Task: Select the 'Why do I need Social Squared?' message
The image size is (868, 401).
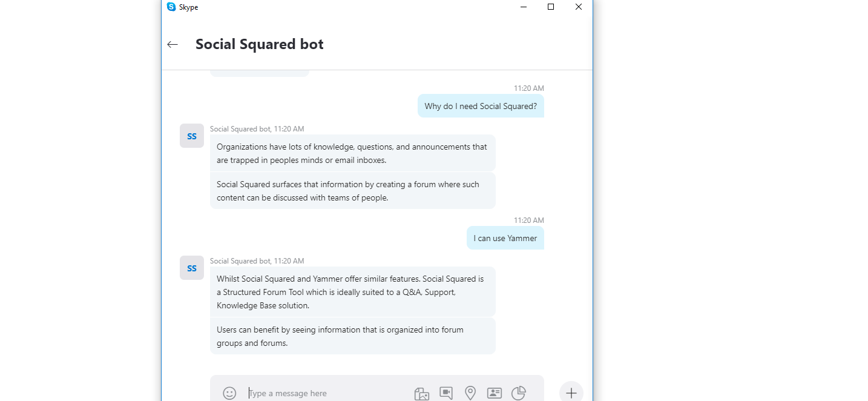Action: pos(481,106)
